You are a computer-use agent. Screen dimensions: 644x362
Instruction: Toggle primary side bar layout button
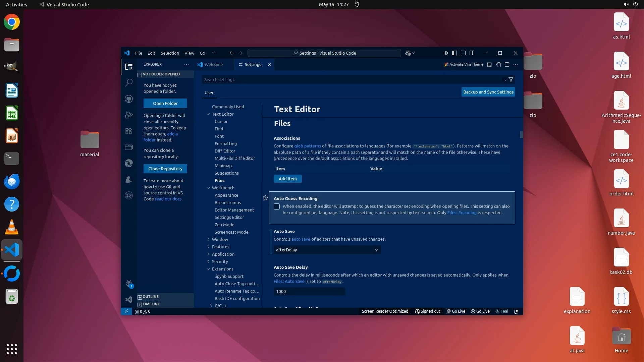pos(454,53)
